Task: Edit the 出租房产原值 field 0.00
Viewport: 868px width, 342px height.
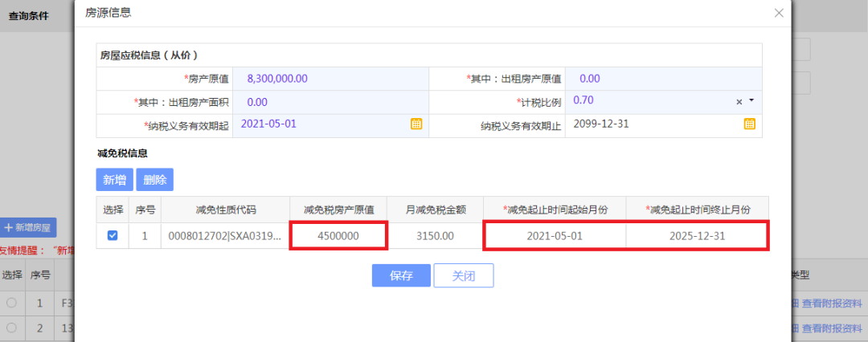Action: pyautogui.click(x=663, y=79)
